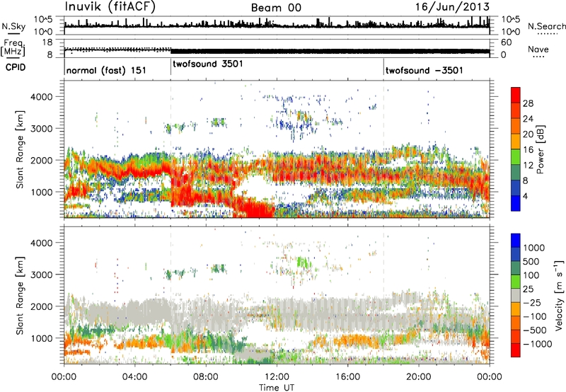
Task: Click the solid black frequency band
Action: [330, 51]
